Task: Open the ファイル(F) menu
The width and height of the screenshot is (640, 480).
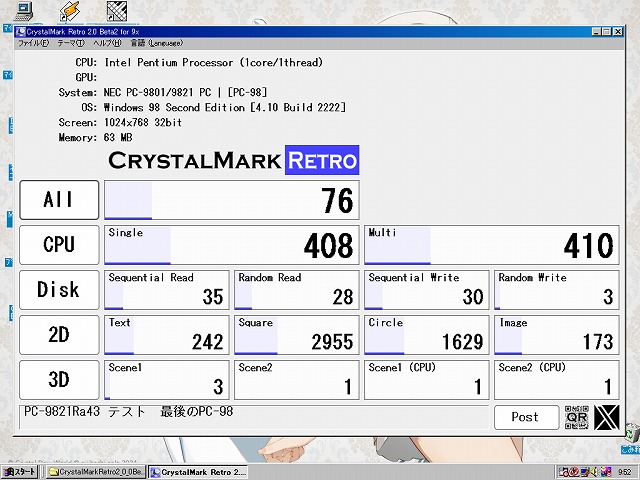Action: tap(33, 43)
